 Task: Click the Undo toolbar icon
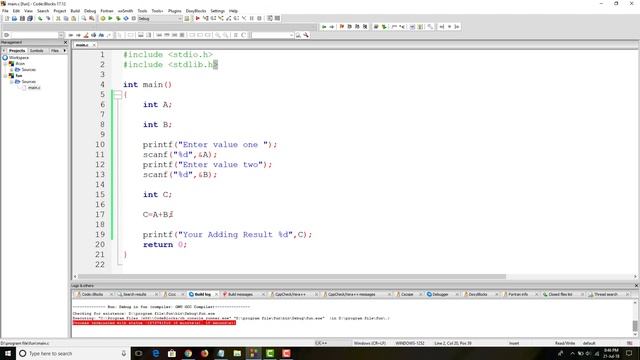(x=40, y=18)
